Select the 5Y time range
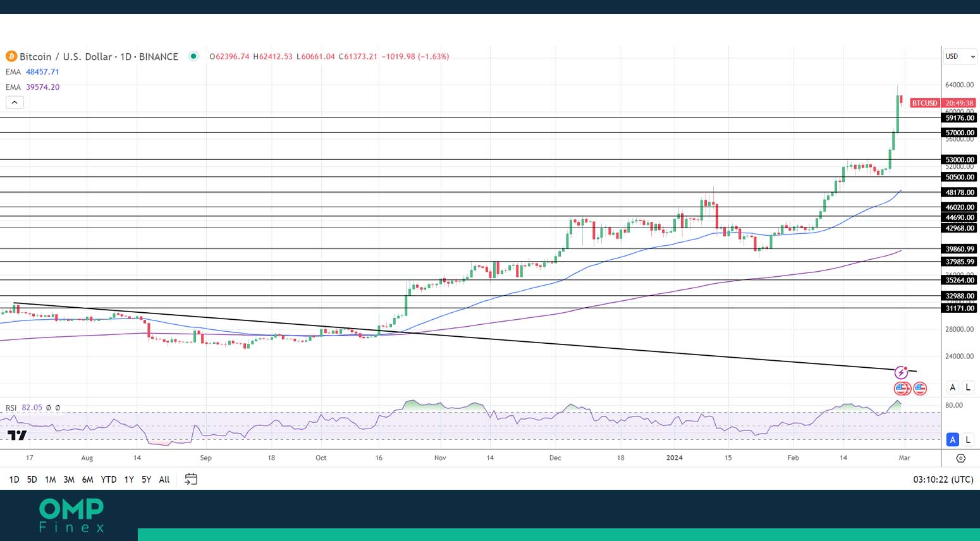The image size is (980, 541). (x=146, y=480)
